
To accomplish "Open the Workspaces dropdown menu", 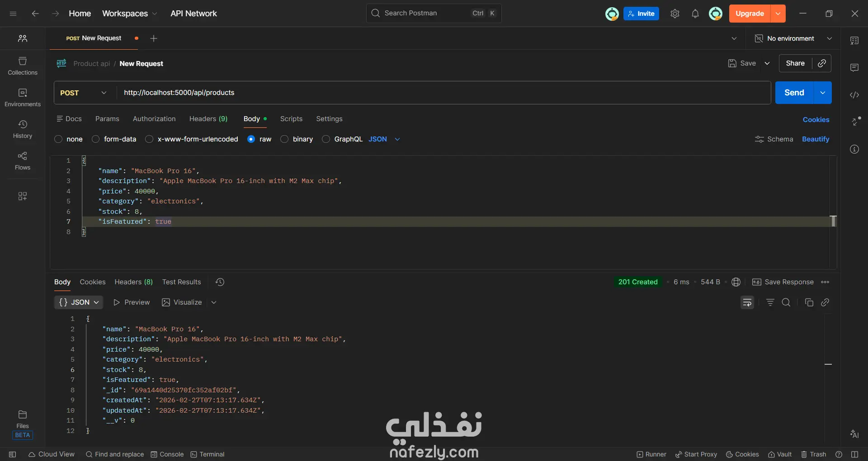I will pyautogui.click(x=130, y=14).
